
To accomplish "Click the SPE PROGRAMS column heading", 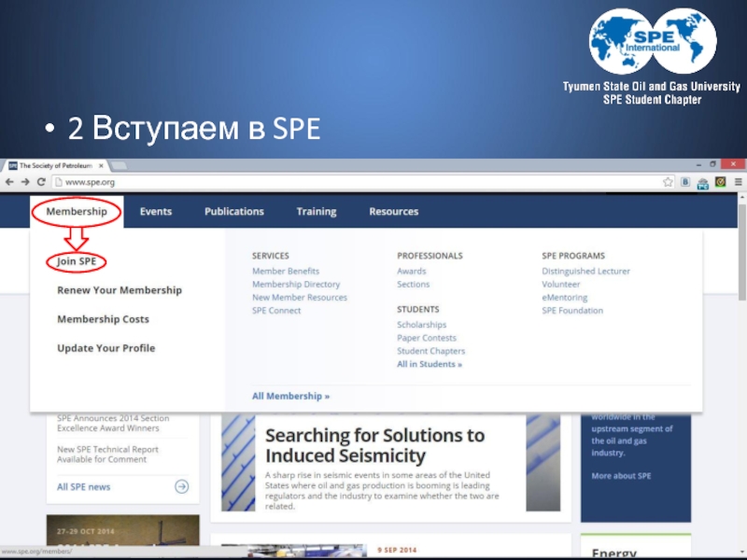I will [573, 256].
